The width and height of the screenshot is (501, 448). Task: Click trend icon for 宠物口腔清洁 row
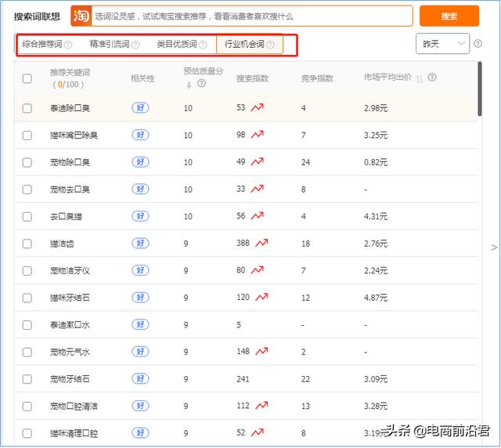point(261,406)
